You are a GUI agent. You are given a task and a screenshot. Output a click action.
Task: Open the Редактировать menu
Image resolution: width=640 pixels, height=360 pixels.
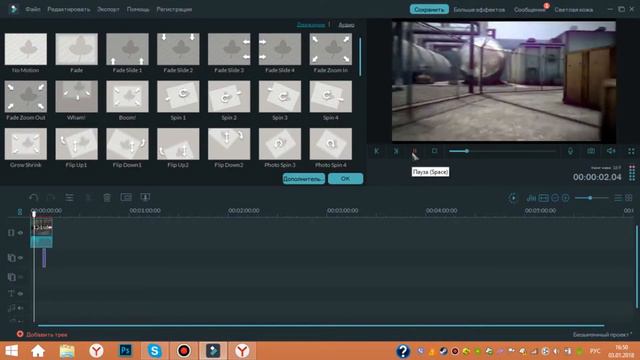click(69, 9)
